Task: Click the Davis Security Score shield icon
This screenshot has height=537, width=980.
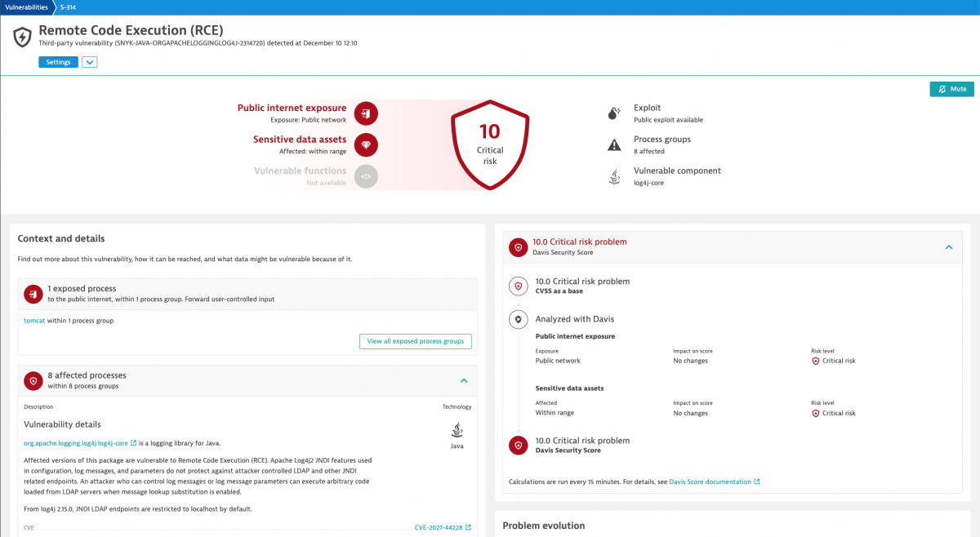Action: tap(517, 246)
